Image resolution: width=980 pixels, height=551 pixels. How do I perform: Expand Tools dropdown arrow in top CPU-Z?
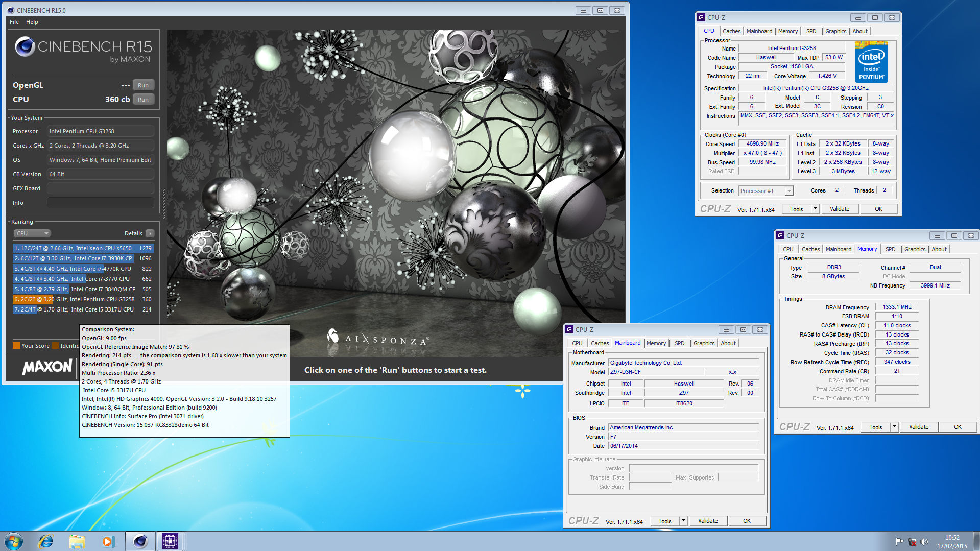(815, 209)
